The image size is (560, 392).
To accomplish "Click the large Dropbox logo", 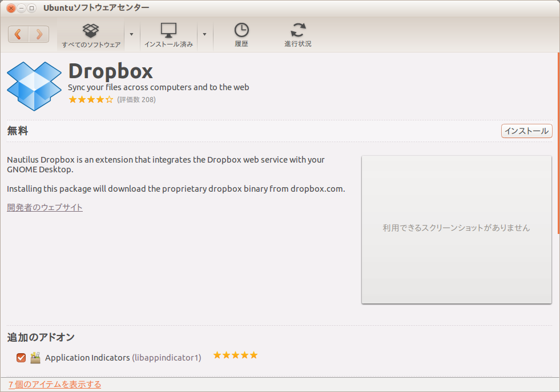I will (34, 86).
